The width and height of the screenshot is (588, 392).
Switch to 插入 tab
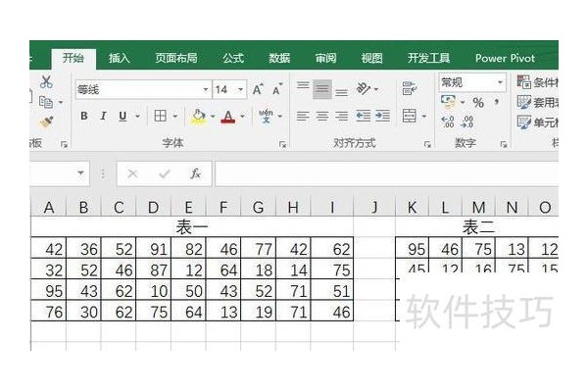coord(120,58)
